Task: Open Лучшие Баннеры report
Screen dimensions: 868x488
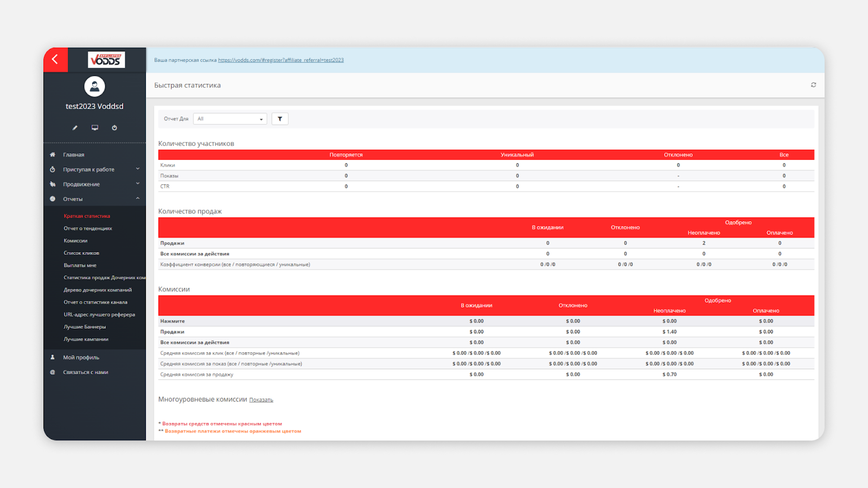Action: 85,327
